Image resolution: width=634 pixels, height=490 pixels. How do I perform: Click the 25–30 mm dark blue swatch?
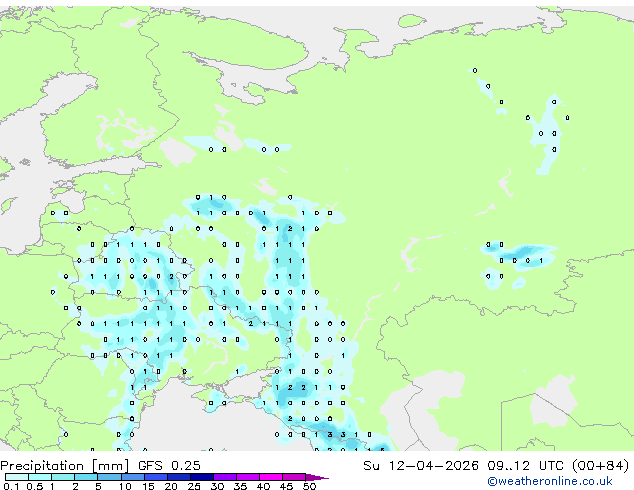pos(202,477)
